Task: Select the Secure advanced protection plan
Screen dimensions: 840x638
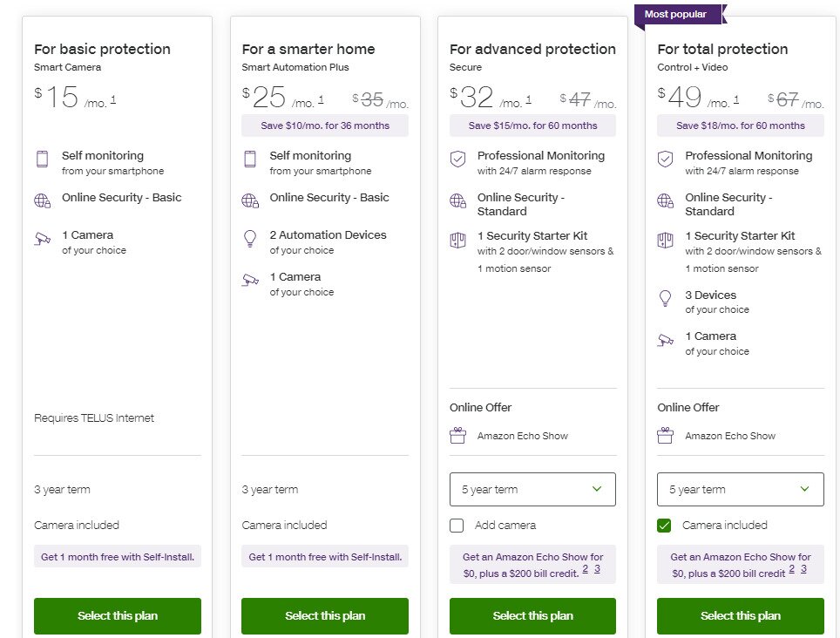Action: click(532, 616)
